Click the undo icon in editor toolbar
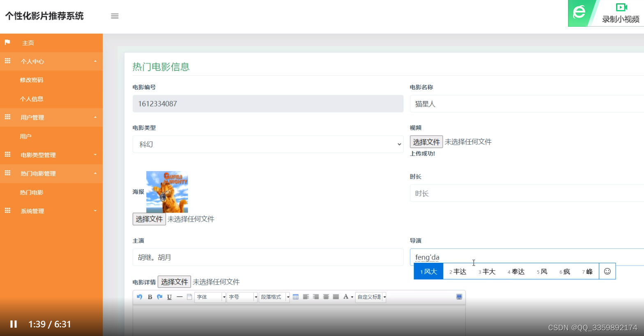644x336 pixels. pos(140,297)
